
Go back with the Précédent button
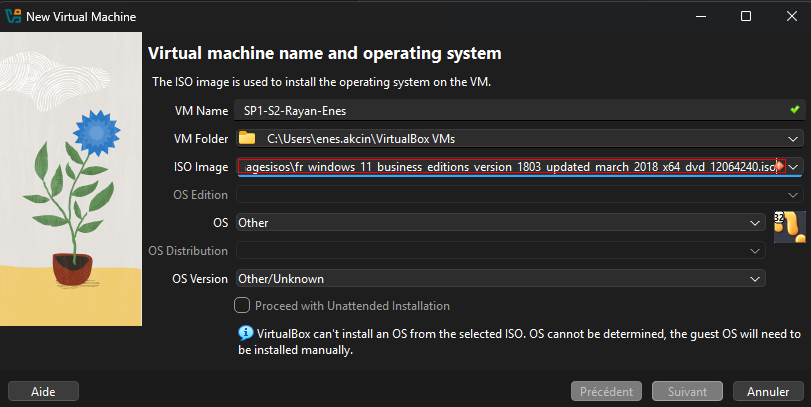[606, 391]
